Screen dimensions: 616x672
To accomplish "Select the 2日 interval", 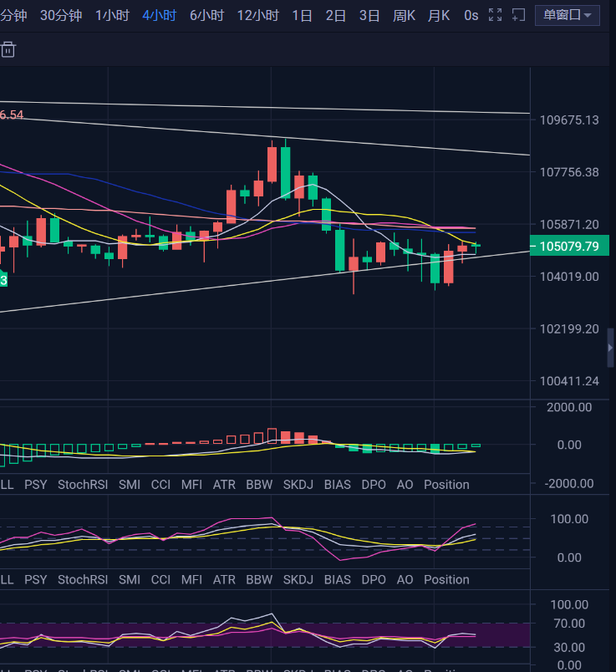I will coord(336,15).
